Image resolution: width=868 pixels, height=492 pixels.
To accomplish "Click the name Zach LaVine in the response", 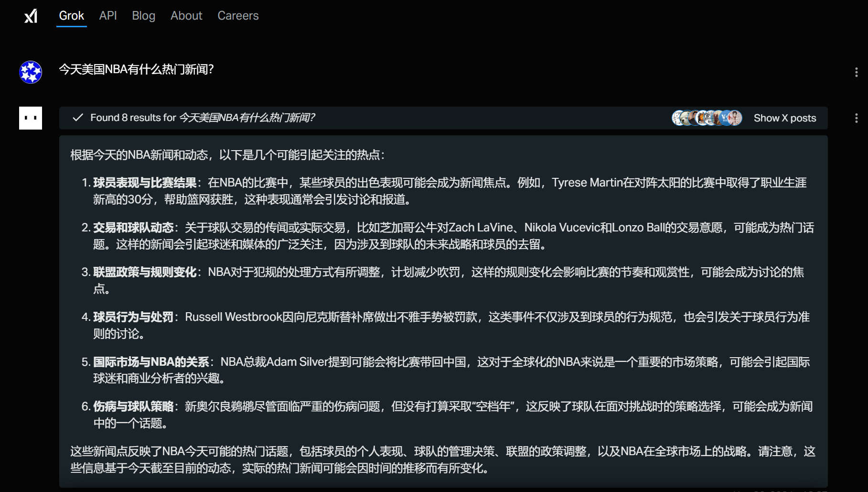I will (481, 228).
